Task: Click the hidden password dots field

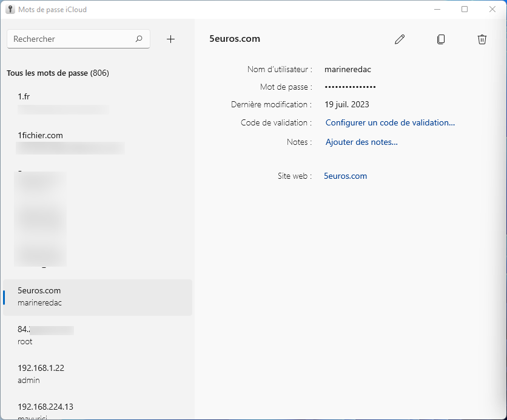Action: coord(350,87)
